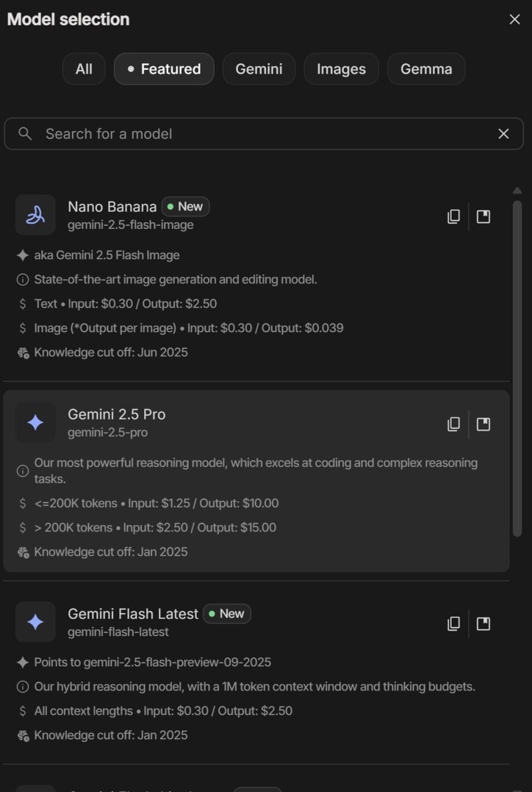Open Nano Banana developer docs icon
532x792 pixels.
pos(483,216)
